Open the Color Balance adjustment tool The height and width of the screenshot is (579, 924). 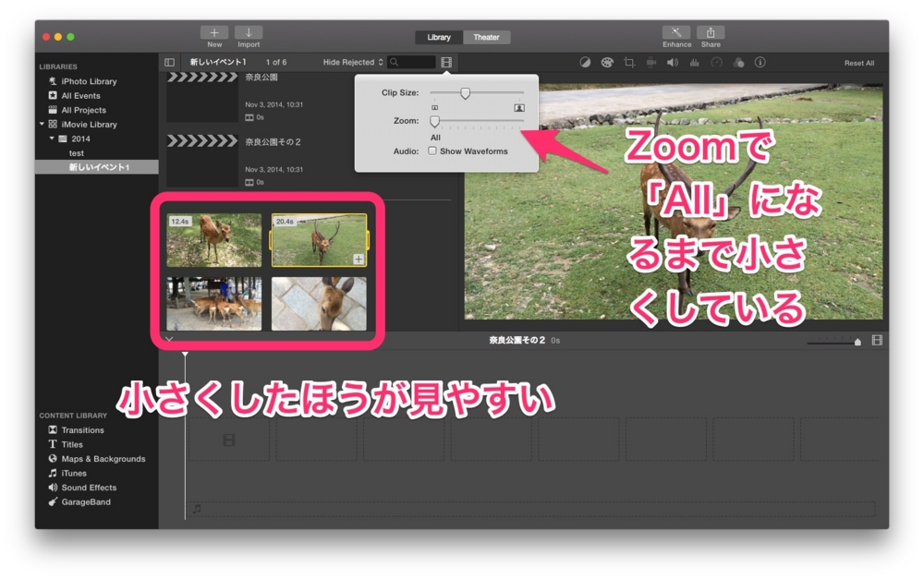click(583, 62)
